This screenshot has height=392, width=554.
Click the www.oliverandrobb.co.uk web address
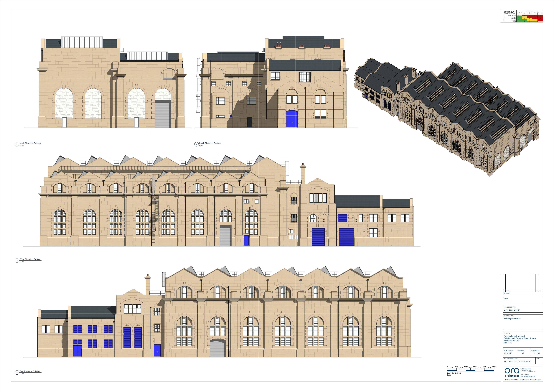pos(528,376)
